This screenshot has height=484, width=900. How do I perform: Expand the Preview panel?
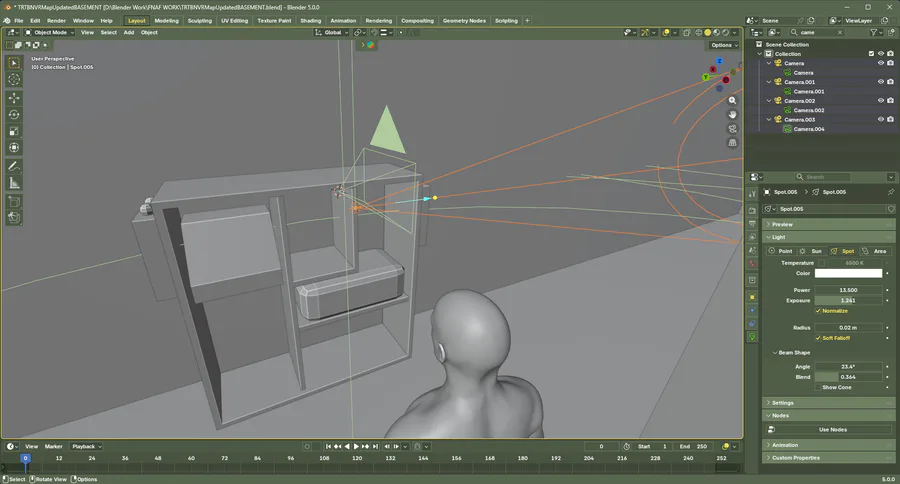click(828, 224)
